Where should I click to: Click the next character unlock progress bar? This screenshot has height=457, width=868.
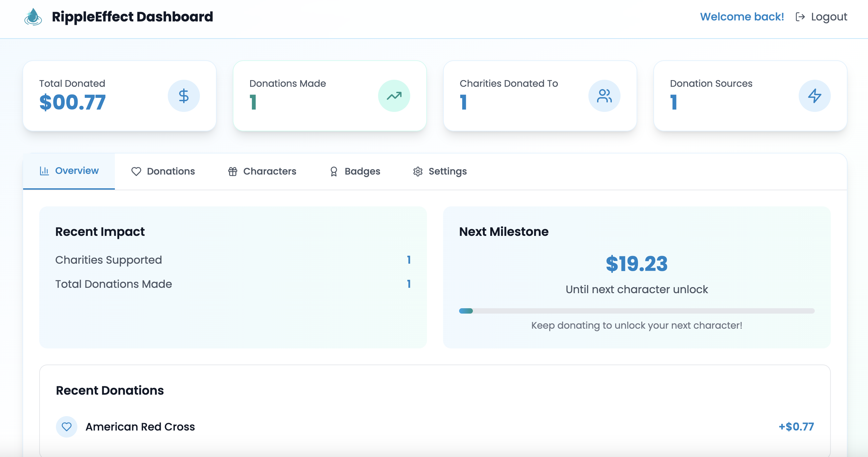pyautogui.click(x=637, y=311)
